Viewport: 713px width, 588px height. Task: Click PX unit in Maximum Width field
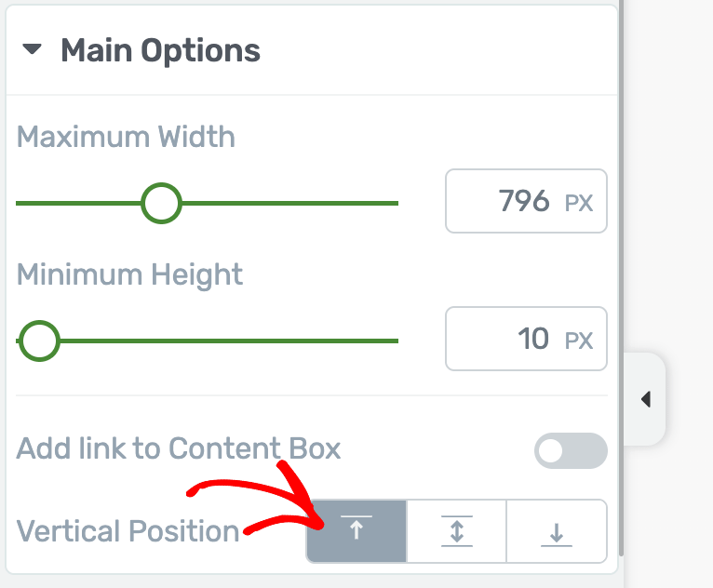[x=579, y=203]
